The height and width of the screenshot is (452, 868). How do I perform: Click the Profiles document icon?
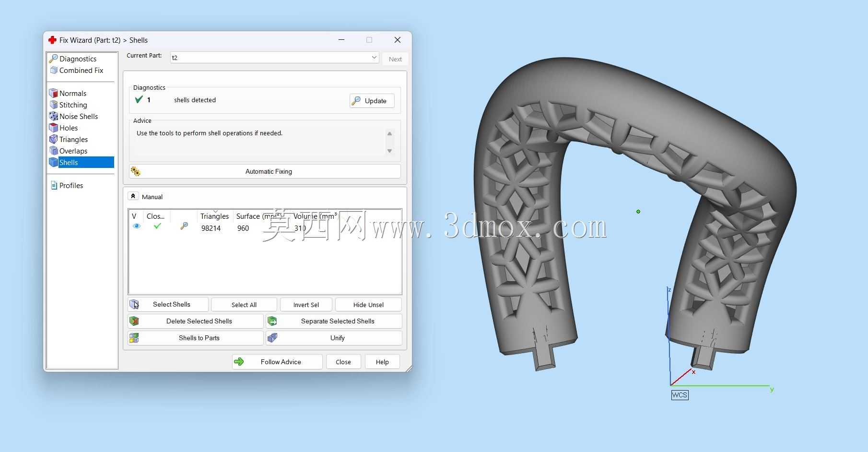[x=54, y=185]
